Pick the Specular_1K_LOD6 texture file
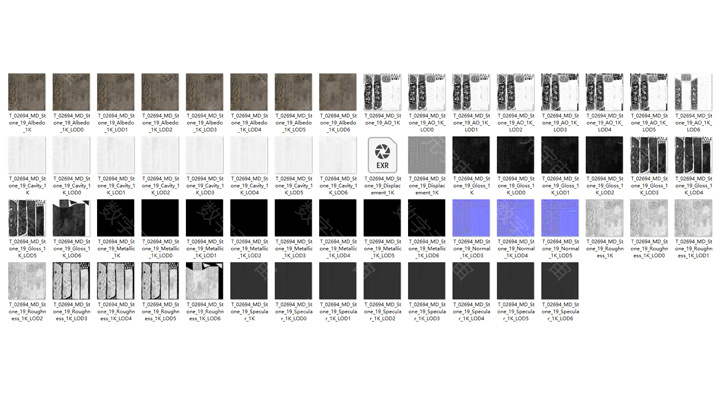 click(x=560, y=282)
